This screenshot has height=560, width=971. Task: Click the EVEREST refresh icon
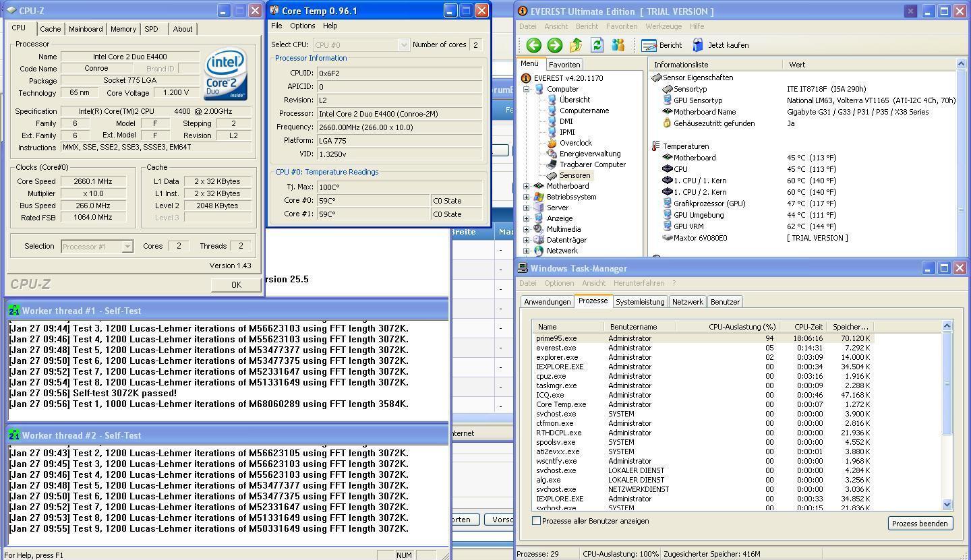pos(597,45)
